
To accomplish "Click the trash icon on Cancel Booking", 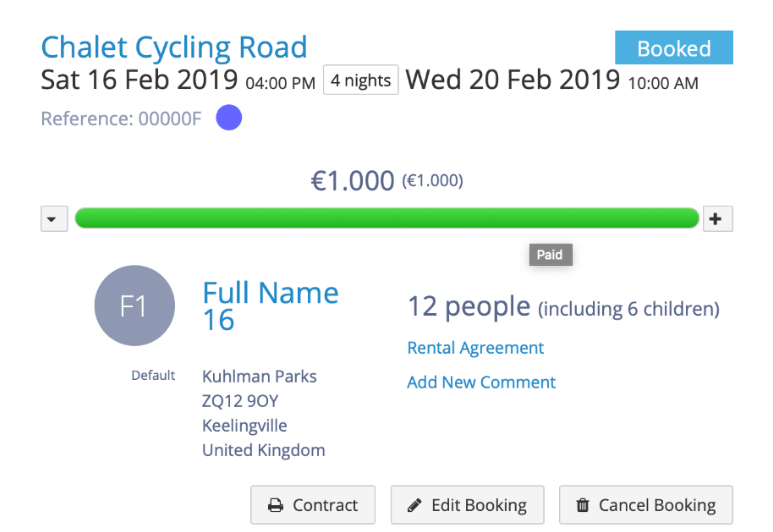I will (x=582, y=505).
